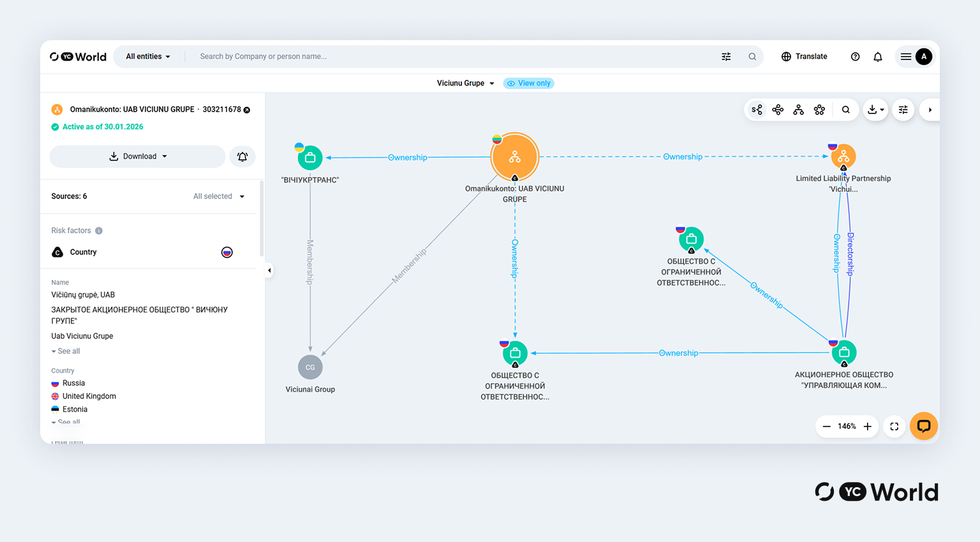This screenshot has width=980, height=542.
Task: Click the Risk factors info icon
Action: [x=99, y=231]
